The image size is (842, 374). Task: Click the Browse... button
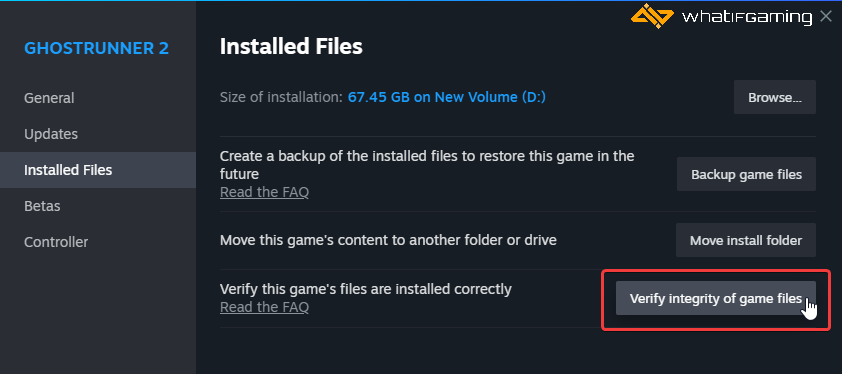pyautogui.click(x=774, y=97)
